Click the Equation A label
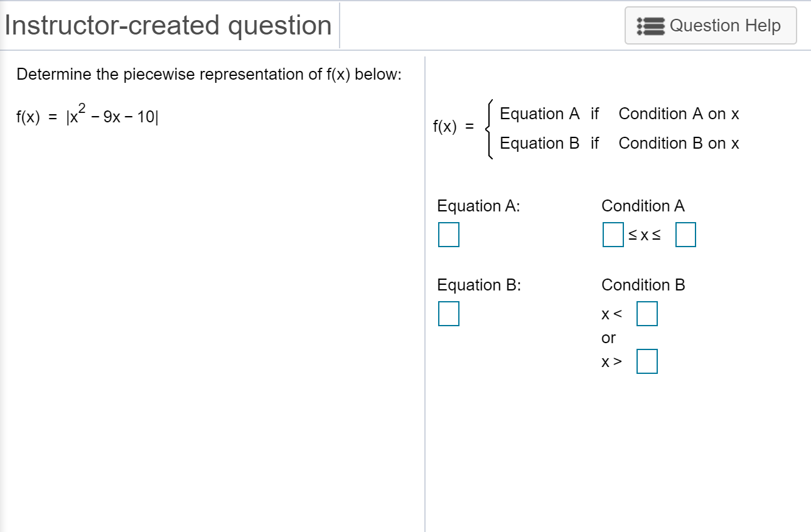Viewport: 811px width, 532px height. (x=478, y=206)
